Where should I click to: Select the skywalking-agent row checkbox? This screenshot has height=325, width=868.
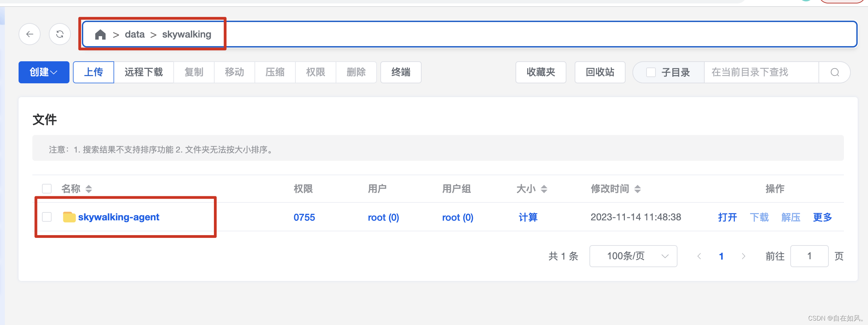coord(47,217)
